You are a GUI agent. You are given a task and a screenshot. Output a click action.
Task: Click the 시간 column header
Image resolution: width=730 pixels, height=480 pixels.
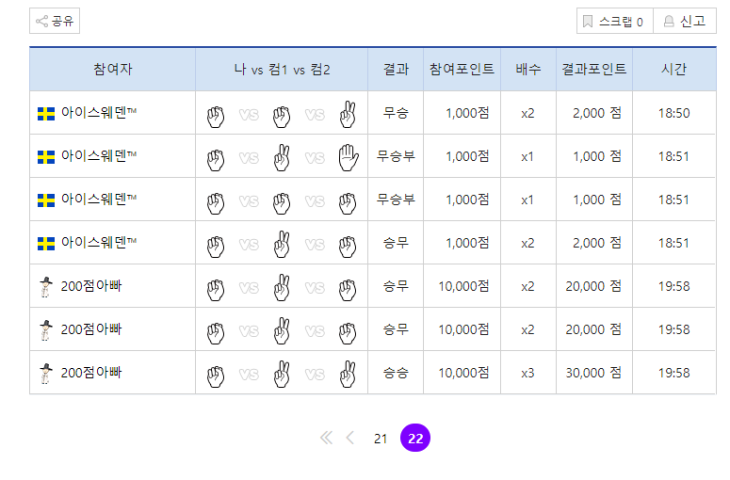tap(674, 69)
